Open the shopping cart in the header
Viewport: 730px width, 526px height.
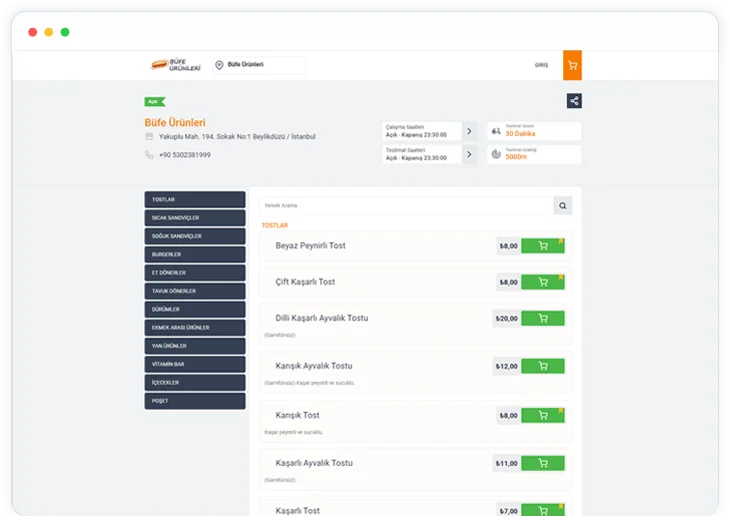[x=572, y=65]
